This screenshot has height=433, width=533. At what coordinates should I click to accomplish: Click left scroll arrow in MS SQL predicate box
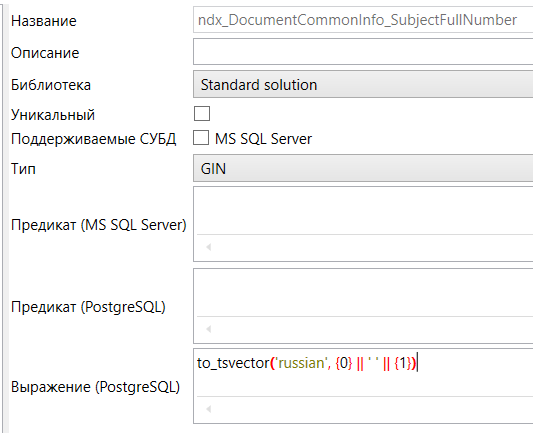(x=209, y=247)
